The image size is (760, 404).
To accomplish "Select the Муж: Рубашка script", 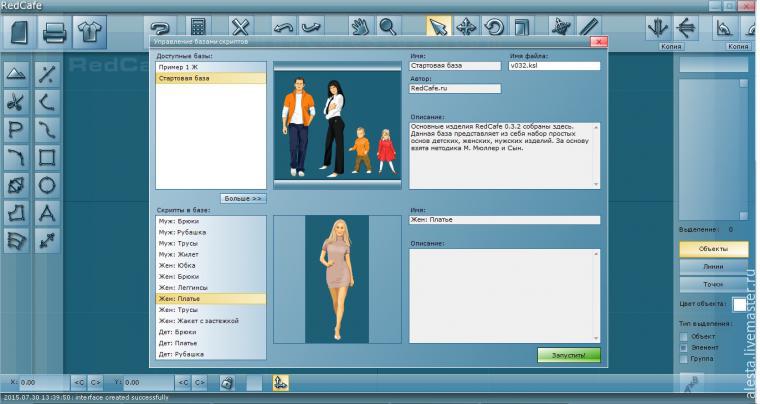I will (211, 233).
